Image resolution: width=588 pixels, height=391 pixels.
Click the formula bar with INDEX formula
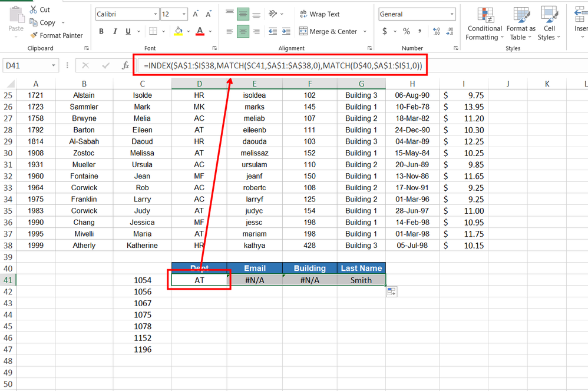283,66
